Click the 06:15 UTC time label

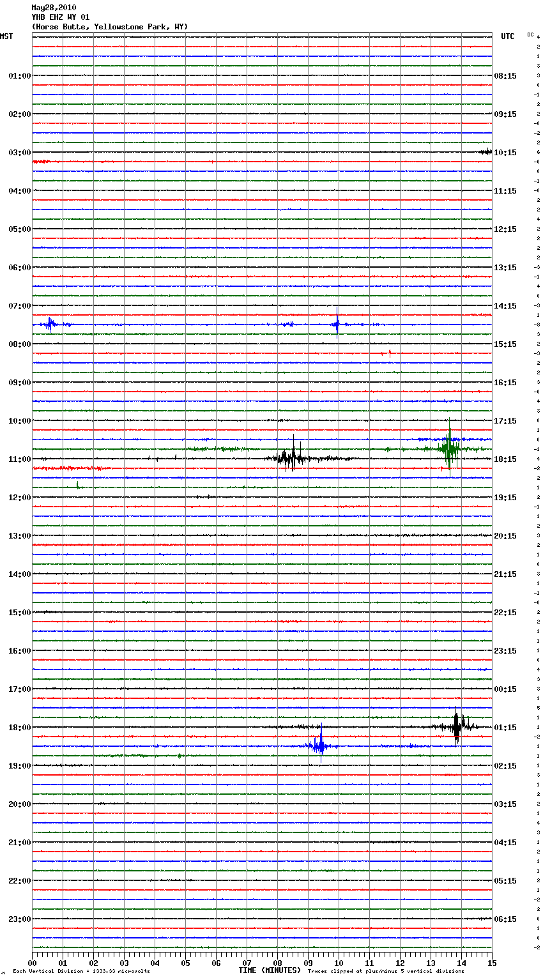coord(505,919)
